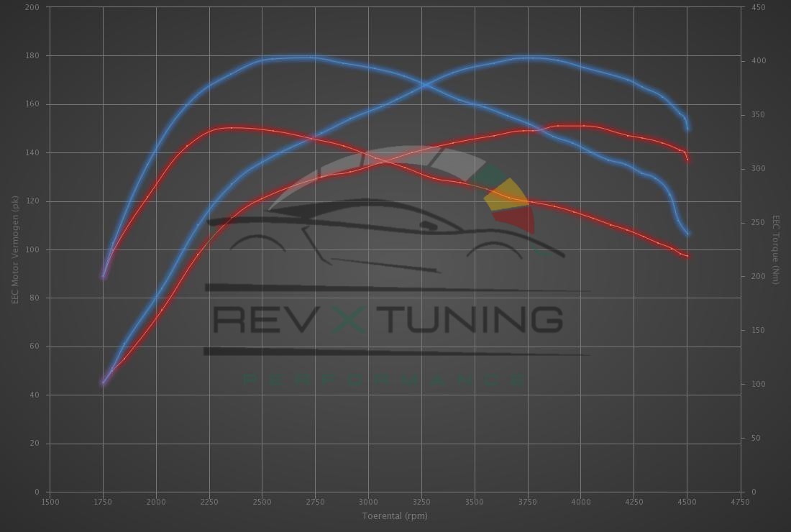Click the blue torque curve peak near 2750 rpm
Image resolution: width=791 pixels, height=532 pixels.
311,57
